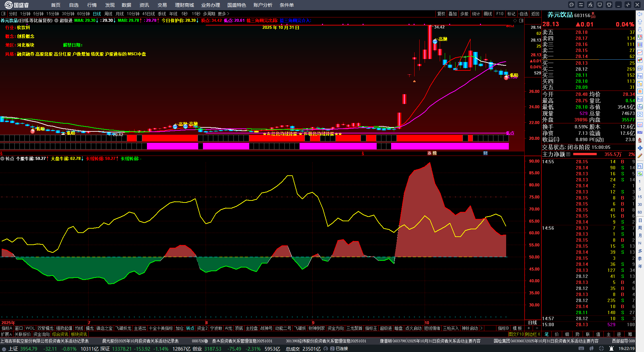644x352 pixels.
Task: Click the keyboard icon in status bar
Action: (581, 349)
